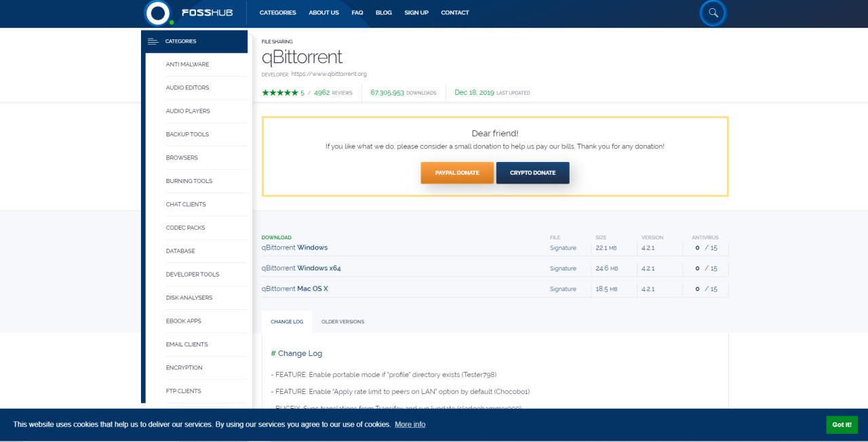Click the categories hamburger menu icon

pos(153,41)
